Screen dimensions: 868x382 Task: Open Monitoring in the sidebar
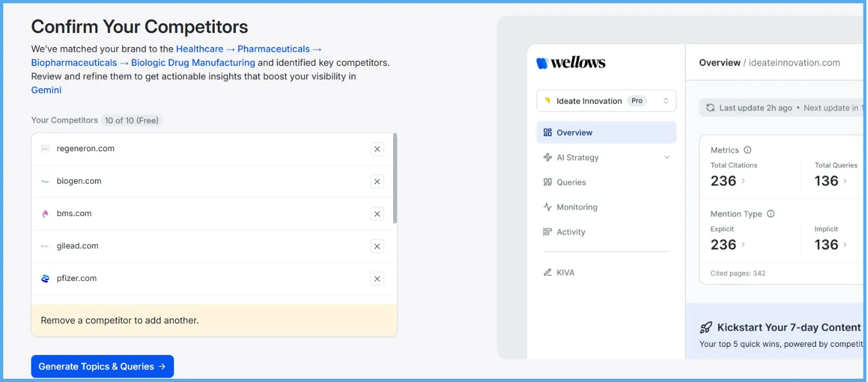[x=606, y=207]
